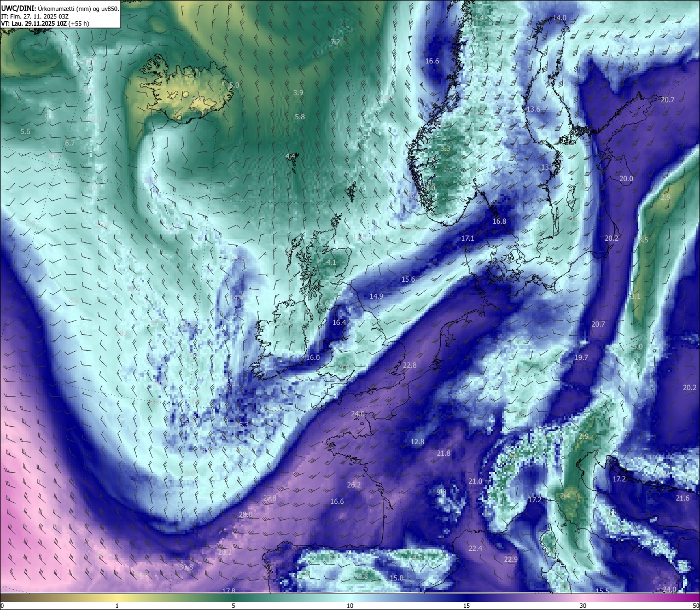Click the 17.8 value at bottom edge
The width and height of the screenshot is (700, 610).
pyautogui.click(x=229, y=591)
